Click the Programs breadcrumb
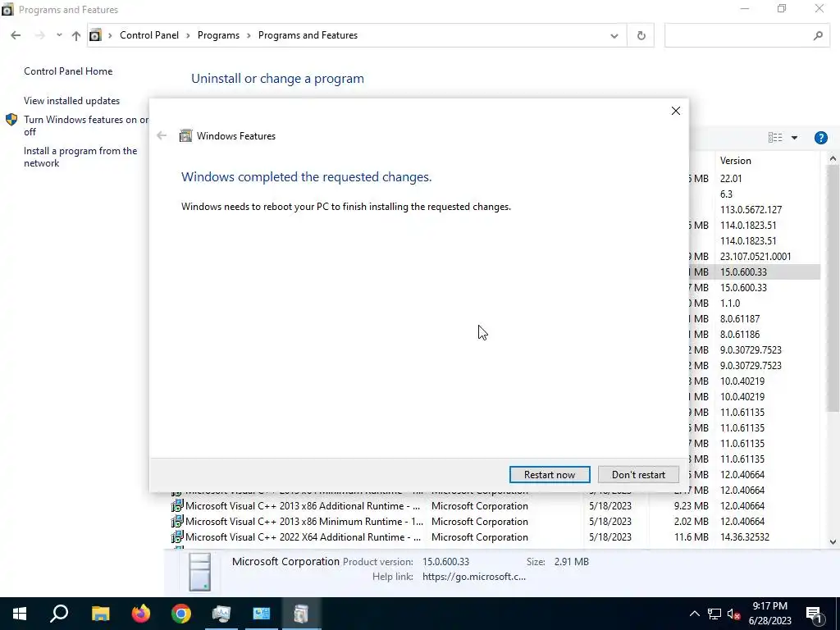Image resolution: width=840 pixels, height=630 pixels. (x=218, y=35)
